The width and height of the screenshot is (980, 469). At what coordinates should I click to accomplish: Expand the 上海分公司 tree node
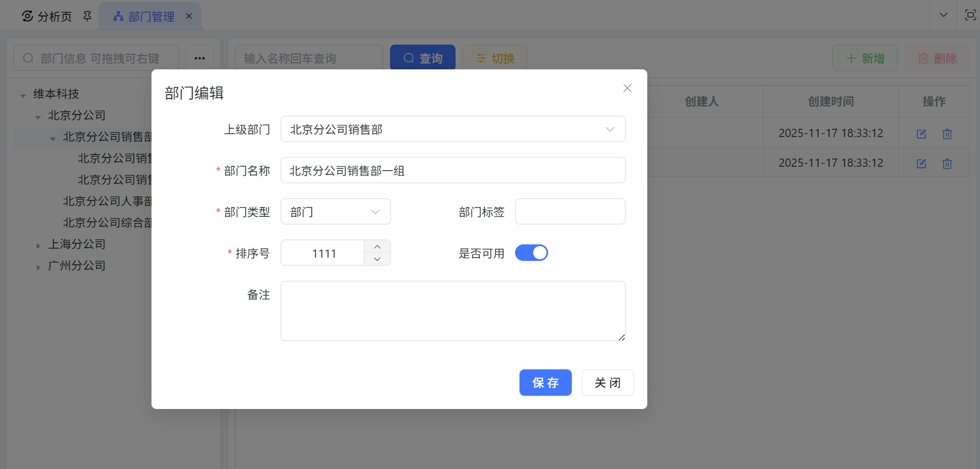(x=38, y=246)
